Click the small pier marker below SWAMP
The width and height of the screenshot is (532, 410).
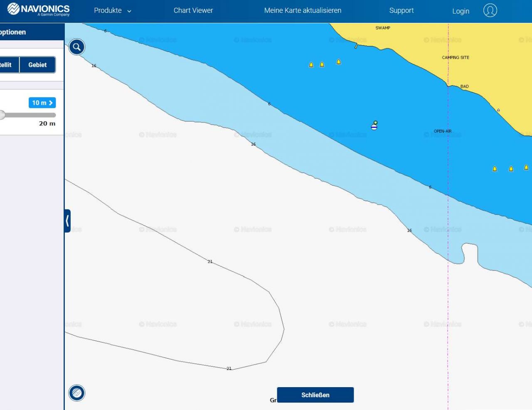pos(356,46)
